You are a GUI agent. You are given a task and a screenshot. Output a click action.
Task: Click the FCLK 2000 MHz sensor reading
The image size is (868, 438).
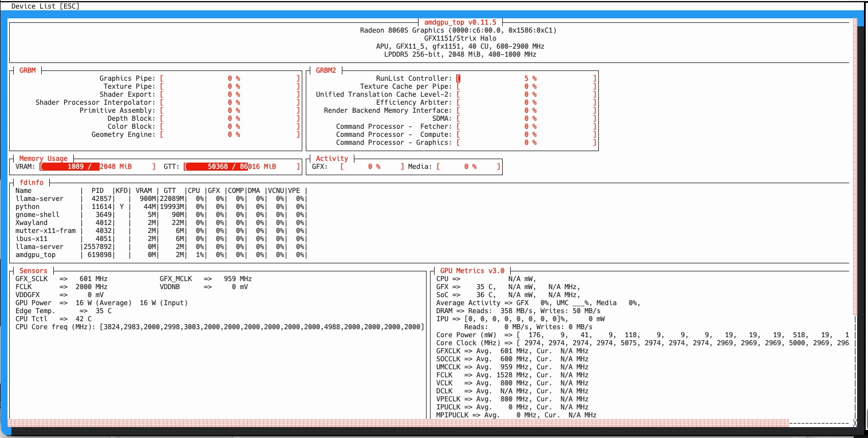click(61, 287)
